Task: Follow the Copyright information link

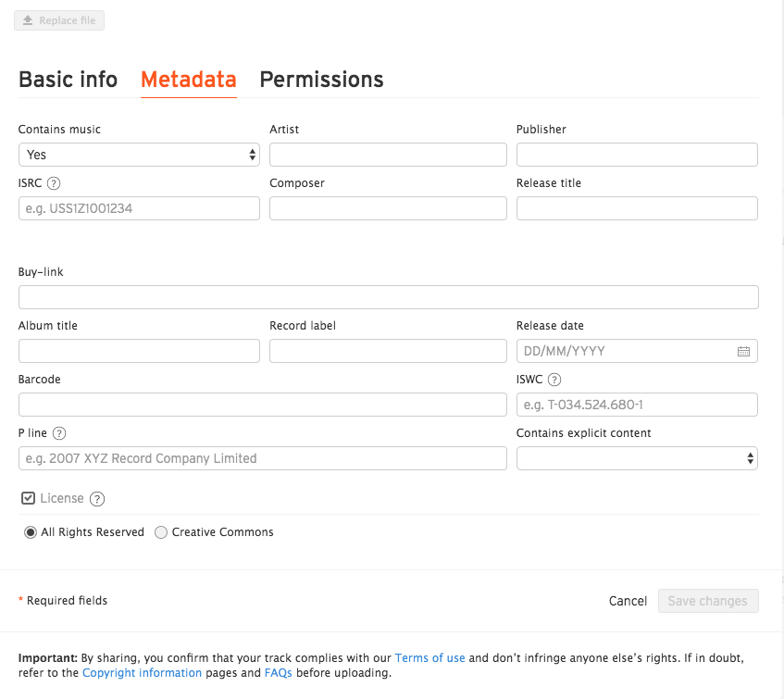Action: click(142, 673)
